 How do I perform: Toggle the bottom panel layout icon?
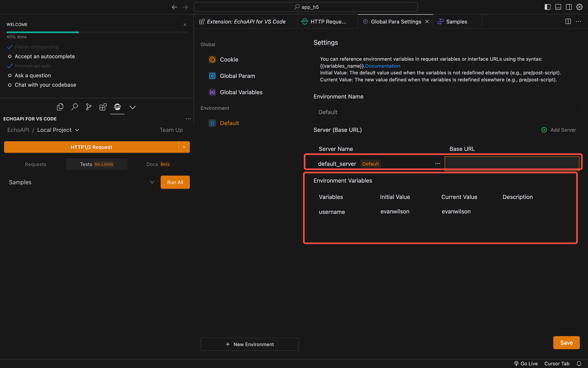tap(558, 7)
